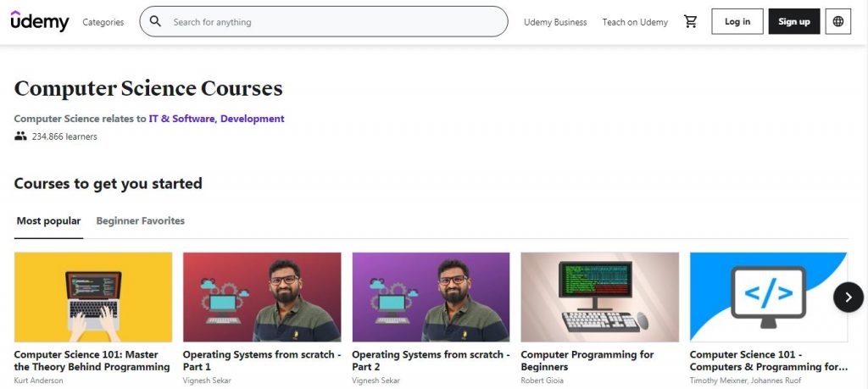The width and height of the screenshot is (868, 389).
Task: Go to Teach on Udemy
Action: point(635,22)
